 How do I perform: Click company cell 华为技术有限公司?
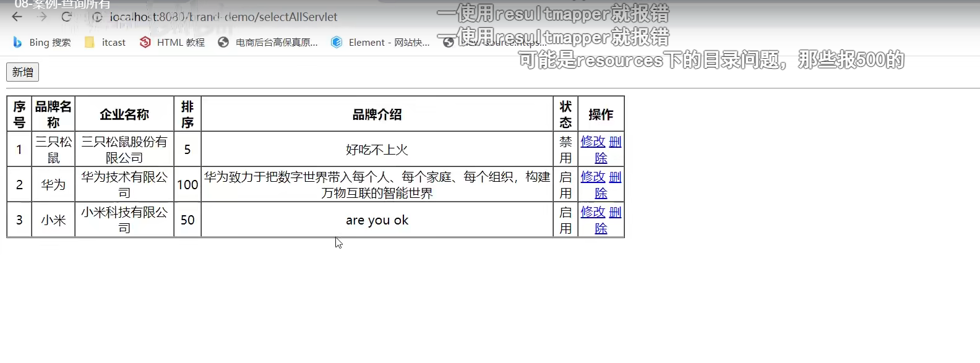pos(124,185)
